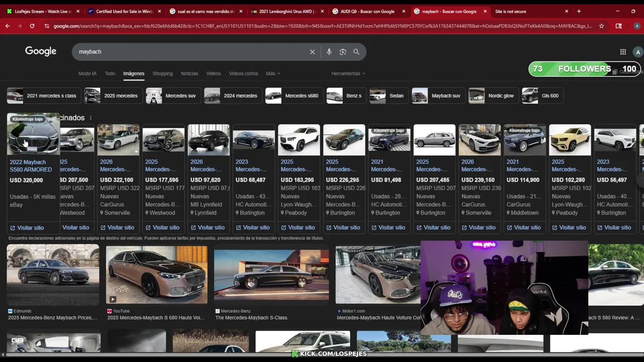Open the YouTube S 680 Haute Voiture image
The width and height of the screenshot is (644, 362).
pos(156,275)
